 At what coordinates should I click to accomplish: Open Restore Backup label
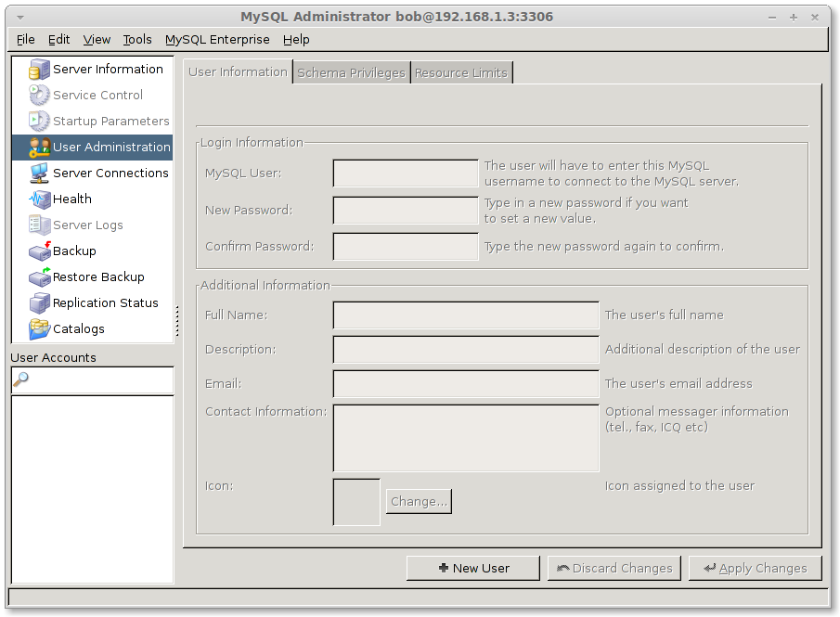point(98,276)
